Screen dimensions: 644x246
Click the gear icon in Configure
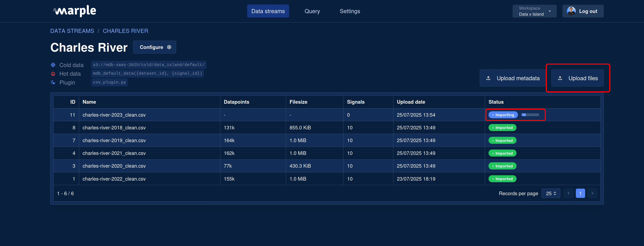[x=169, y=47]
